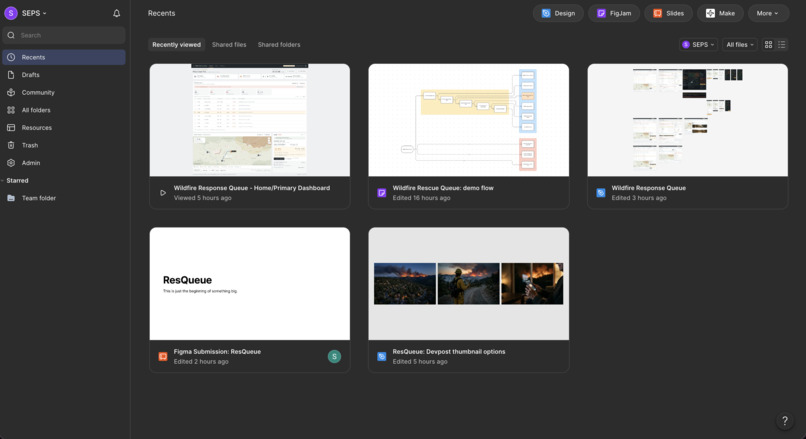Open ResQueue Devpost thumbnail options preview

(x=469, y=284)
